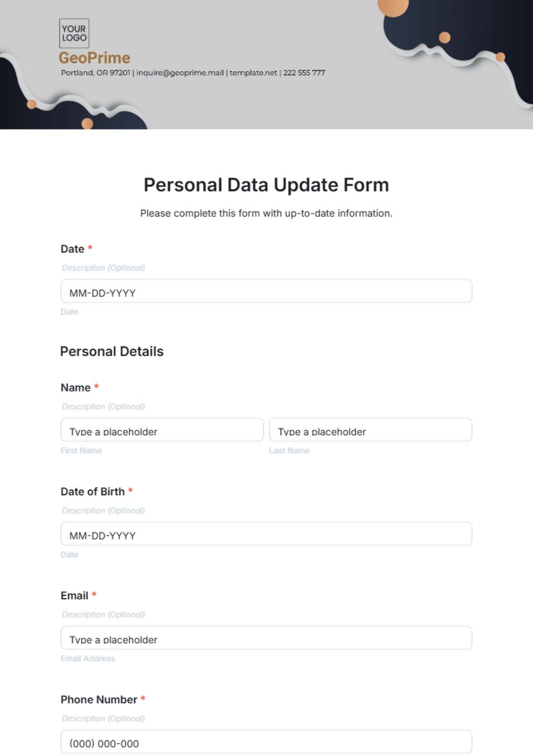Click the description under Phone Number
The height and width of the screenshot is (756, 533).
tap(103, 719)
